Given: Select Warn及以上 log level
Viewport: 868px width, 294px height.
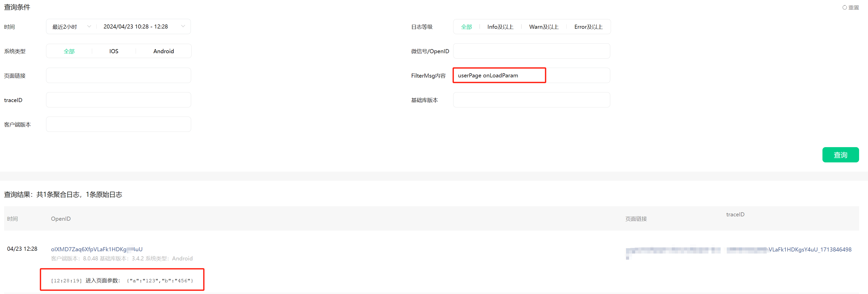Looking at the screenshot, I should point(544,27).
